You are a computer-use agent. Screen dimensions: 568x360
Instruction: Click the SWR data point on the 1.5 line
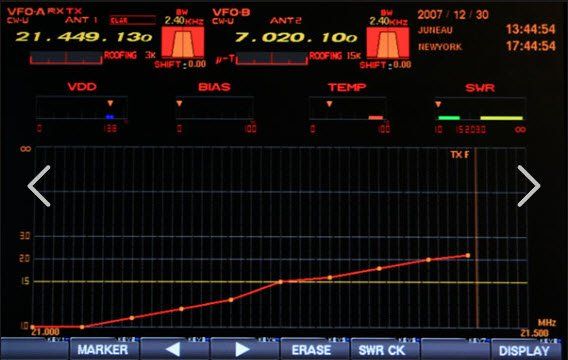click(x=280, y=282)
